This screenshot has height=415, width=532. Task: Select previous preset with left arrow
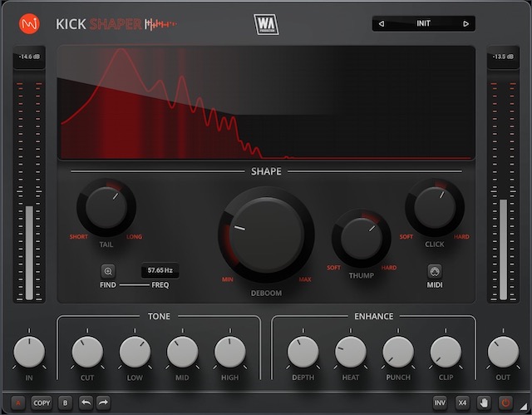coord(382,23)
